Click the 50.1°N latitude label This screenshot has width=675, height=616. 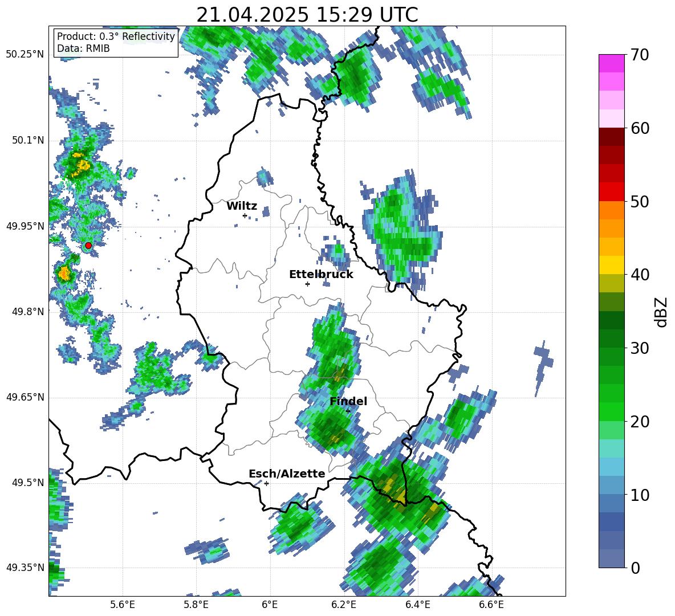coord(27,140)
